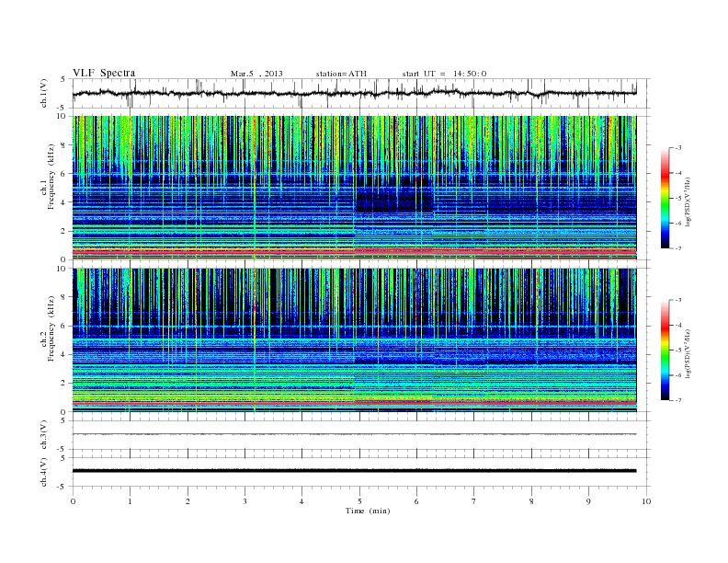Click the '5' tick on ch.1(V) axis
Viewport: 728px width, 563px height.
tap(63, 79)
